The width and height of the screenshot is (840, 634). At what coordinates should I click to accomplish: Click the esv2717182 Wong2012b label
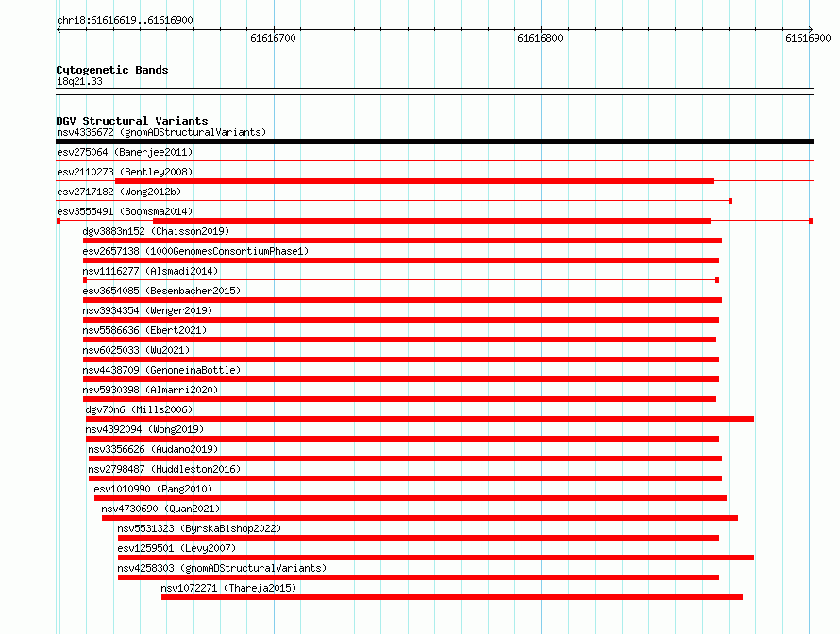tap(119, 192)
